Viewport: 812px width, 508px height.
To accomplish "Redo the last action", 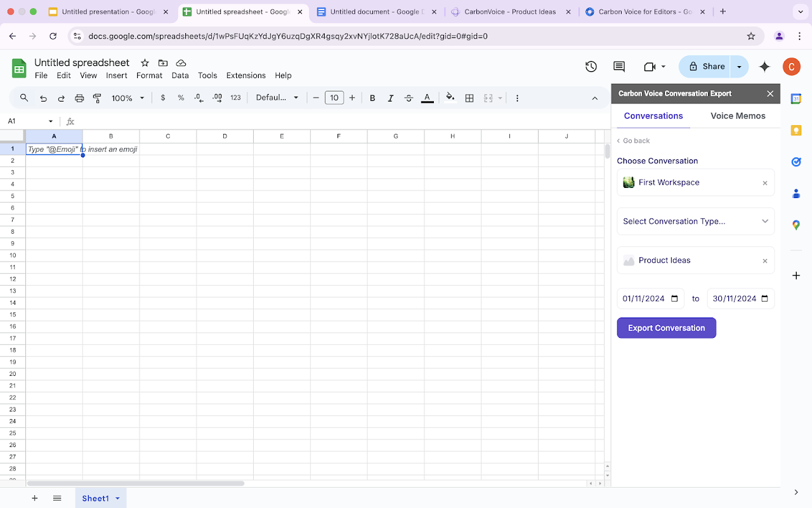I will pyautogui.click(x=62, y=98).
